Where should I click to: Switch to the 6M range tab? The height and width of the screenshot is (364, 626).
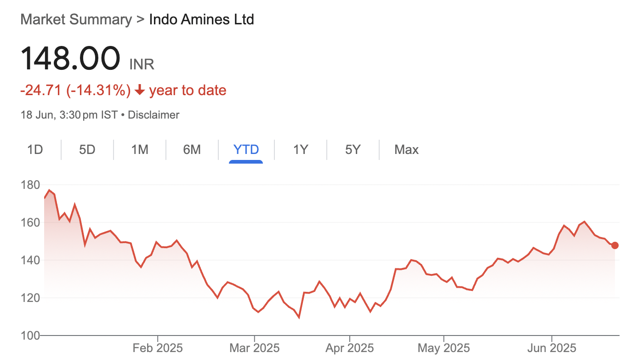coord(192,150)
